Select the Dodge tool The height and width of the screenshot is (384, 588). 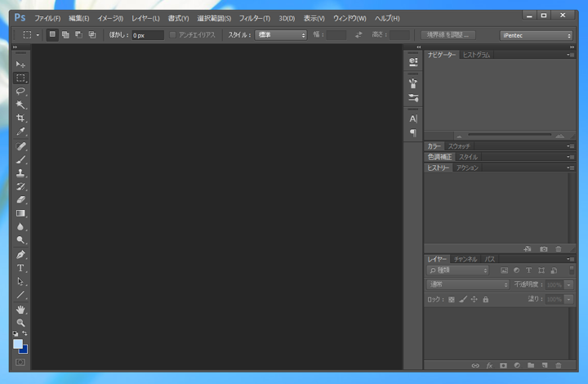(x=20, y=239)
